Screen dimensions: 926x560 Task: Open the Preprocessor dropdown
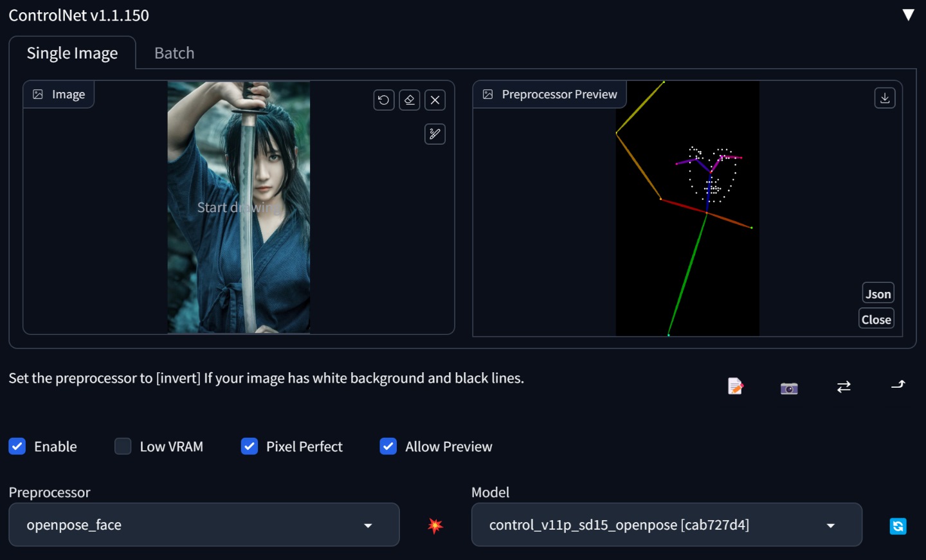point(204,525)
